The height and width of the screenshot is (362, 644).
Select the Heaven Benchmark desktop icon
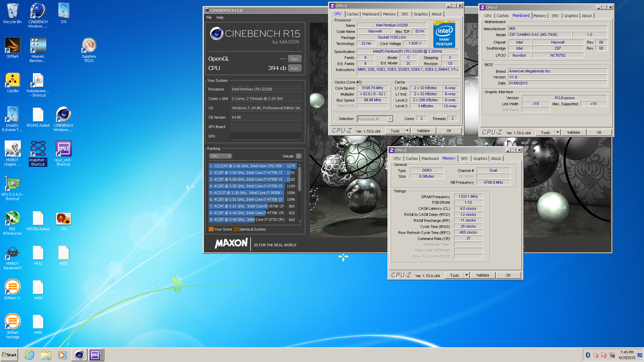click(x=38, y=50)
